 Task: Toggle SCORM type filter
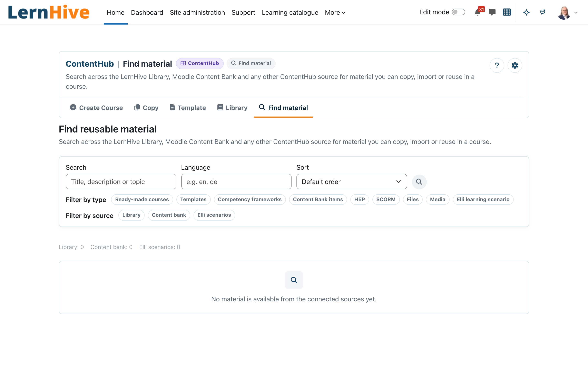(386, 200)
